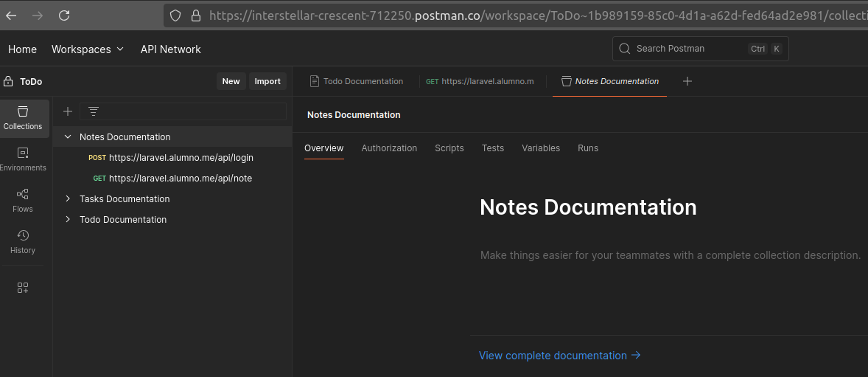Image resolution: width=868 pixels, height=377 pixels.
Task: Select the Notes Documentation open tab
Action: tap(610, 81)
